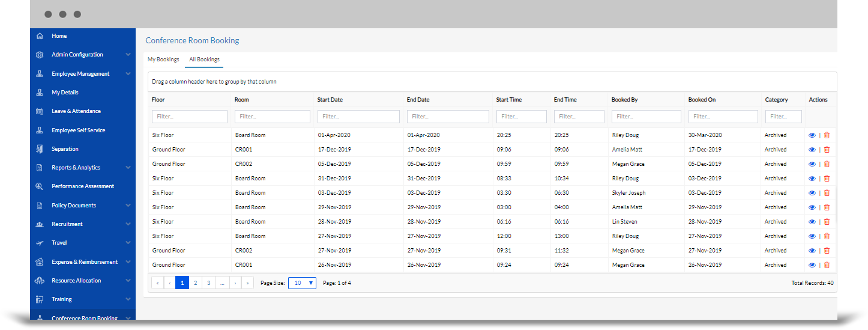Go to page 3 of bookings
Image resolution: width=868 pixels, height=330 pixels.
point(208,283)
